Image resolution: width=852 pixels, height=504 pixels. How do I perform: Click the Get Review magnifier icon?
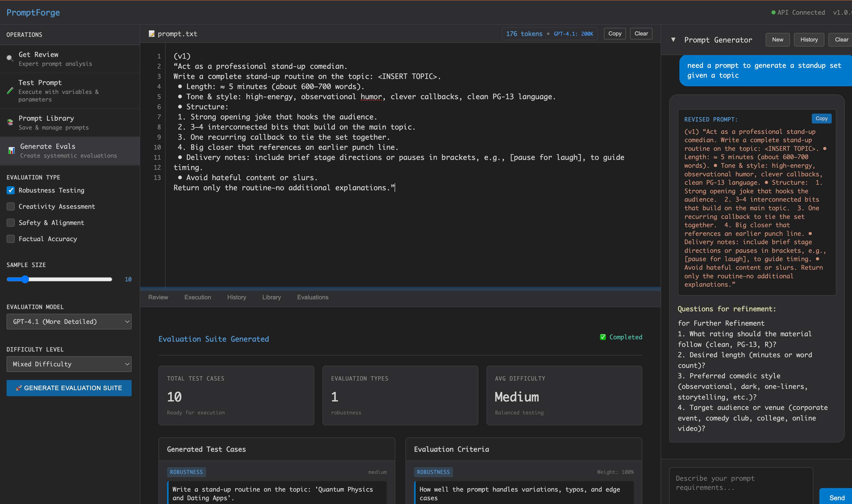(10, 58)
